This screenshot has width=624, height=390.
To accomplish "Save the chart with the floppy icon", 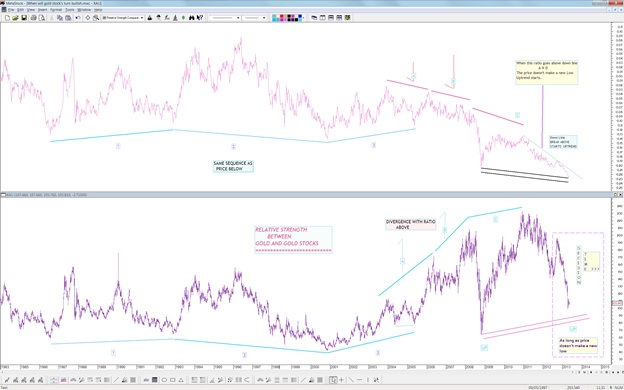I will coord(24,18).
